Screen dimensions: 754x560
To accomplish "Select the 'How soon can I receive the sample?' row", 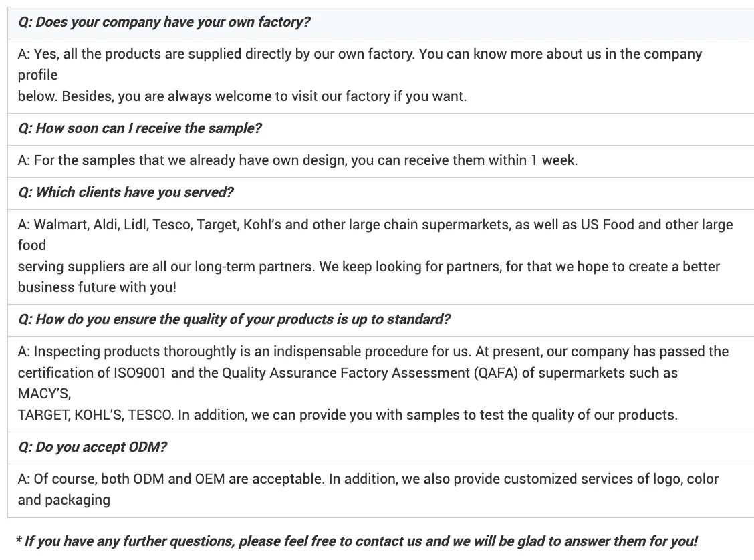I will pos(140,128).
